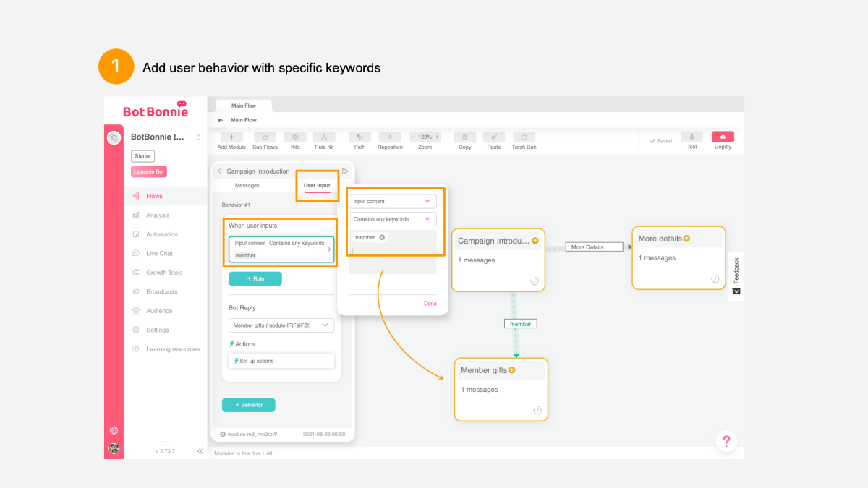Click the Deploy cloud button
Screen dimensions: 868x488
click(723, 137)
